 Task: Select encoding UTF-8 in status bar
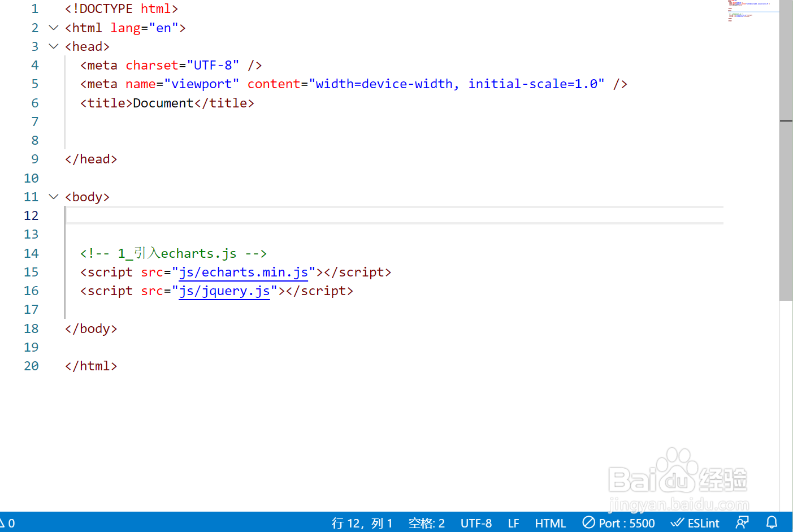coord(476,523)
